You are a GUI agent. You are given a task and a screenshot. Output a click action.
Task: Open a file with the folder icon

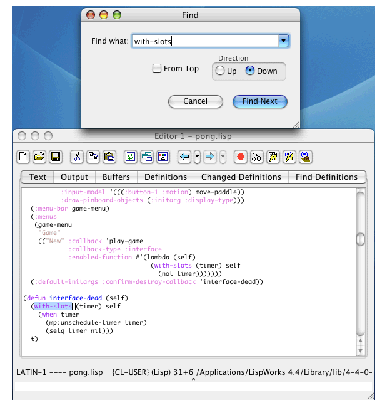click(x=39, y=157)
